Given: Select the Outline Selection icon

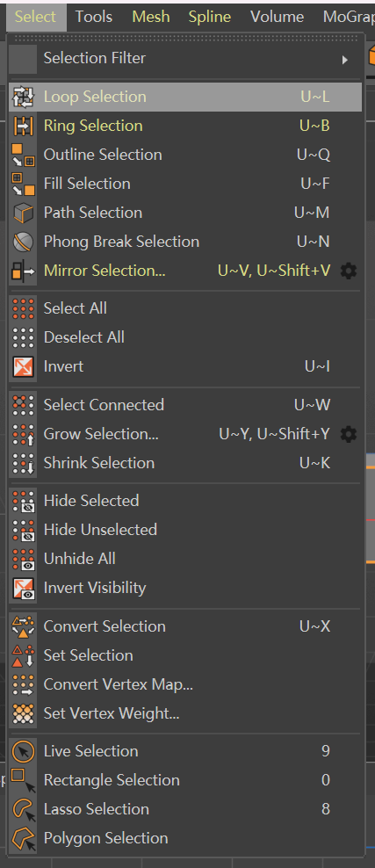Looking at the screenshot, I should [x=23, y=155].
